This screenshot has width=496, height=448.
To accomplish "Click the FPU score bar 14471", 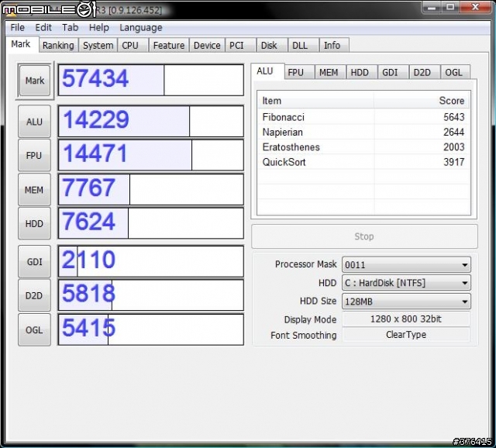I will [x=151, y=155].
